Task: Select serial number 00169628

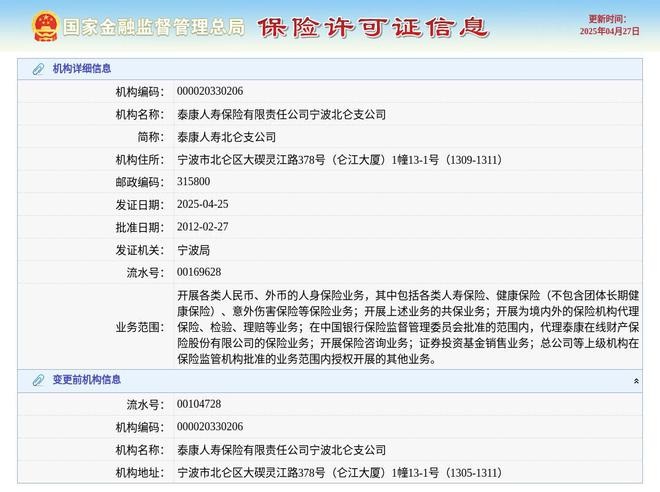Action: click(199, 272)
